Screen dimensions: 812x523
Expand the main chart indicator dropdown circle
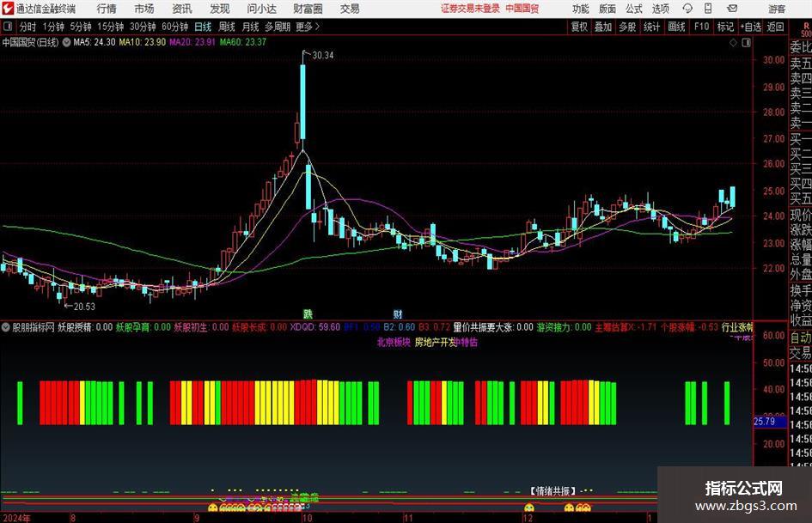pos(67,42)
